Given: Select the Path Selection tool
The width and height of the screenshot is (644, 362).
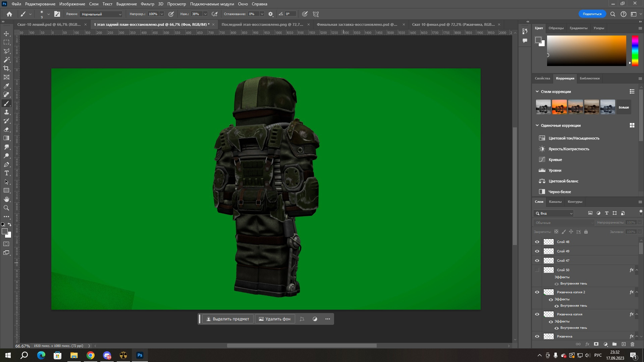Looking at the screenshot, I should (6, 182).
